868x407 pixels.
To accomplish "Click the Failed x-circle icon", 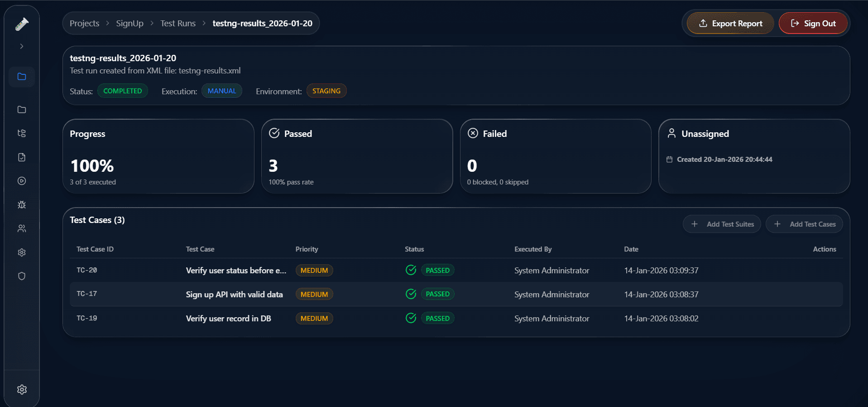I will pos(473,133).
